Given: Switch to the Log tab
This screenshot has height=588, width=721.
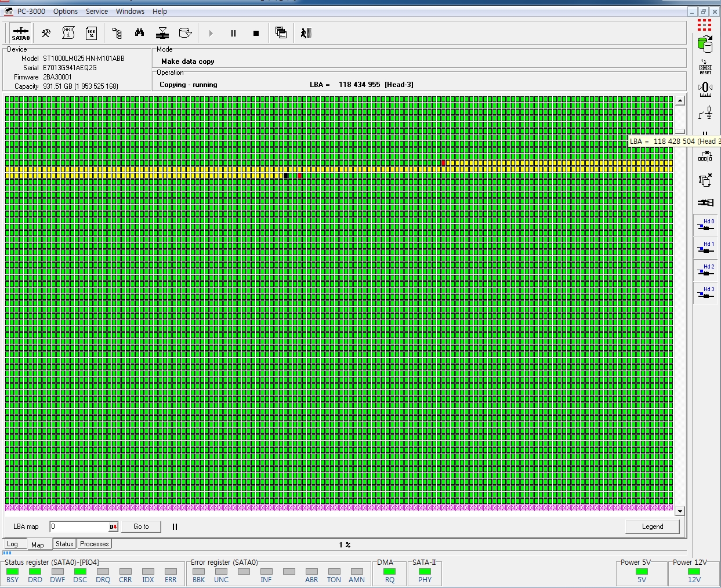Looking at the screenshot, I should click(x=12, y=544).
